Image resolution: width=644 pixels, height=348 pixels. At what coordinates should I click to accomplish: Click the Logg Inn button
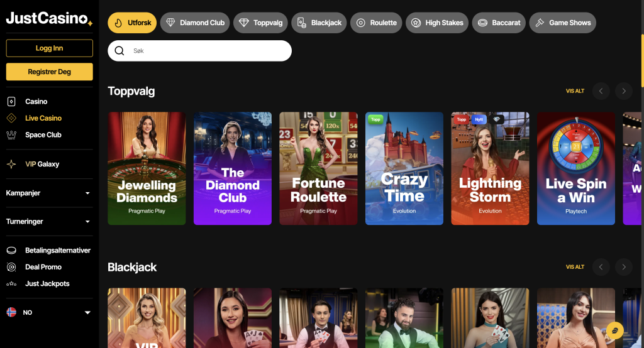49,48
